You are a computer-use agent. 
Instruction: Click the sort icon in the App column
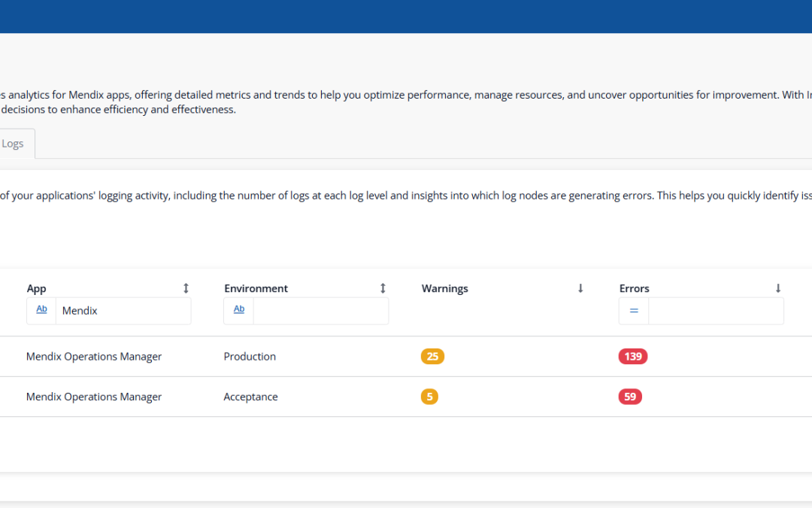(x=186, y=288)
